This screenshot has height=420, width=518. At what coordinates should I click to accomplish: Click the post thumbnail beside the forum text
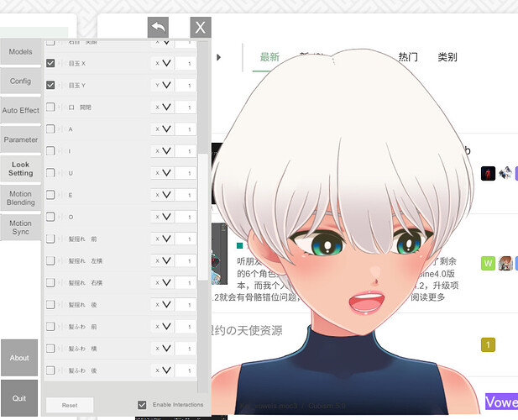(x=219, y=254)
